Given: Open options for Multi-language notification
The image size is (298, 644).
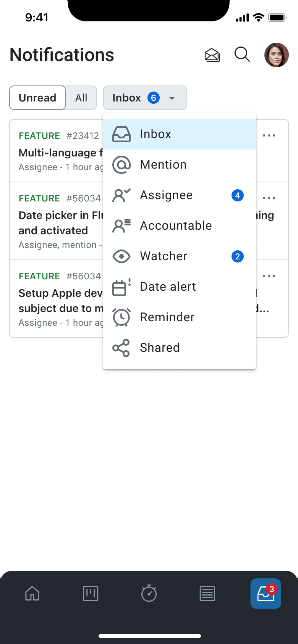Looking at the screenshot, I should click(x=269, y=135).
